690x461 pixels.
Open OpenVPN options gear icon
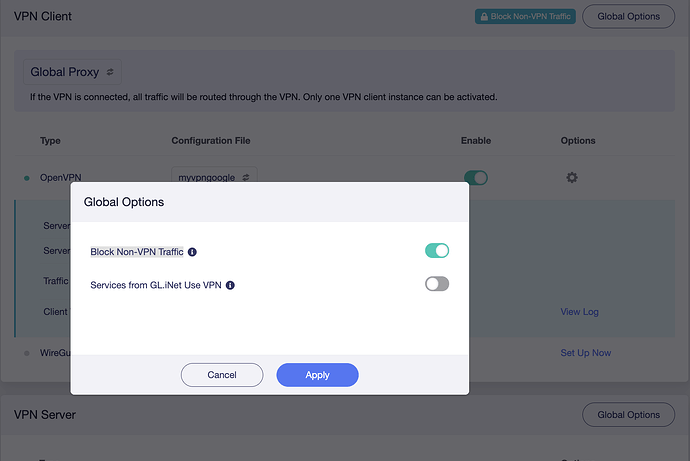[x=572, y=177]
